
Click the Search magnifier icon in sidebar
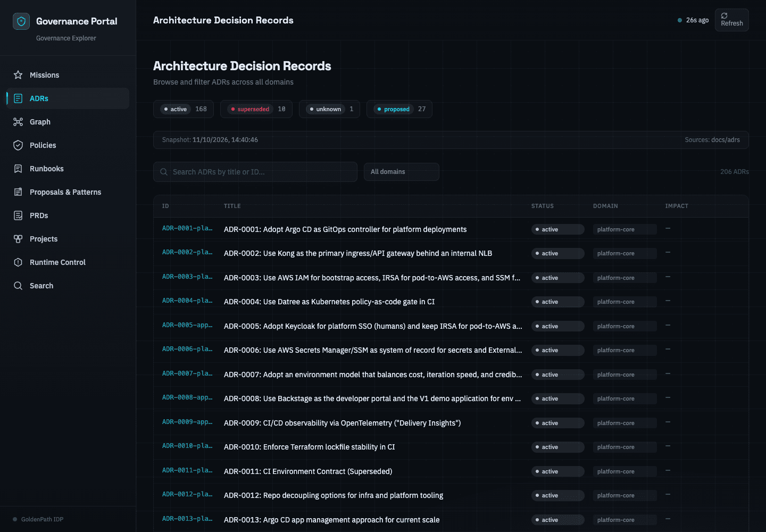coord(18,286)
